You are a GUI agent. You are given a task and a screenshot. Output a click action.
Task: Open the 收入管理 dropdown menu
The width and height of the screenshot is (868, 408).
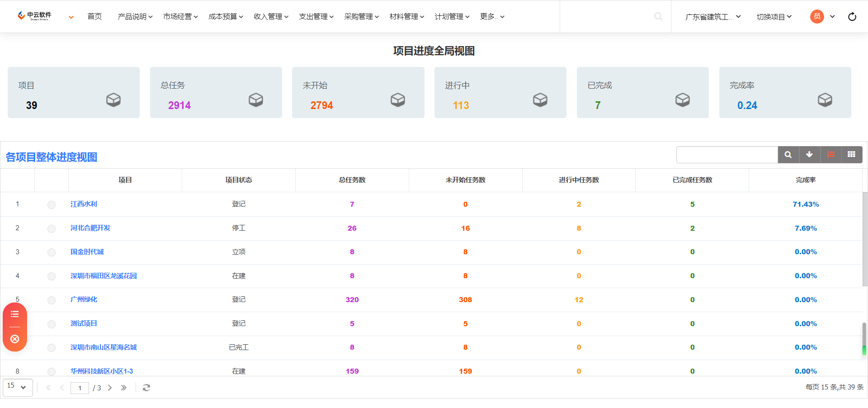point(271,16)
